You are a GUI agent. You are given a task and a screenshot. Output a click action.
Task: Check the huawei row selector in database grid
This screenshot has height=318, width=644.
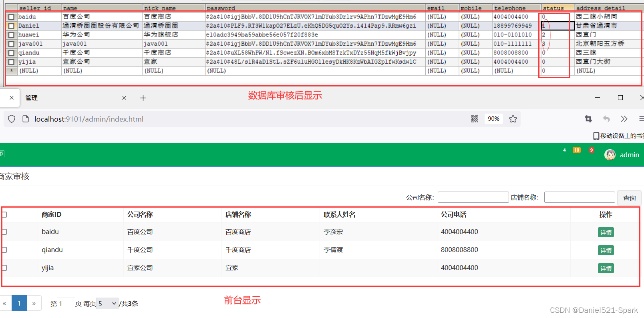coord(11,35)
